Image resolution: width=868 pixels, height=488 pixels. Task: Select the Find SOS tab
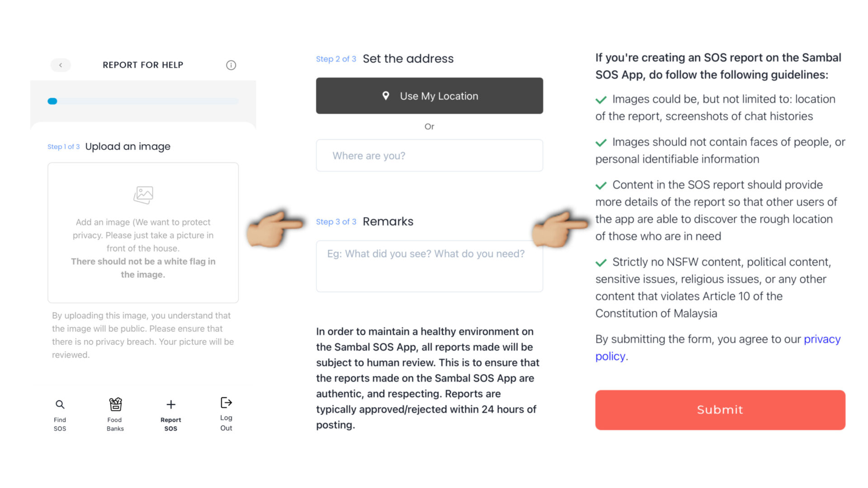click(60, 414)
